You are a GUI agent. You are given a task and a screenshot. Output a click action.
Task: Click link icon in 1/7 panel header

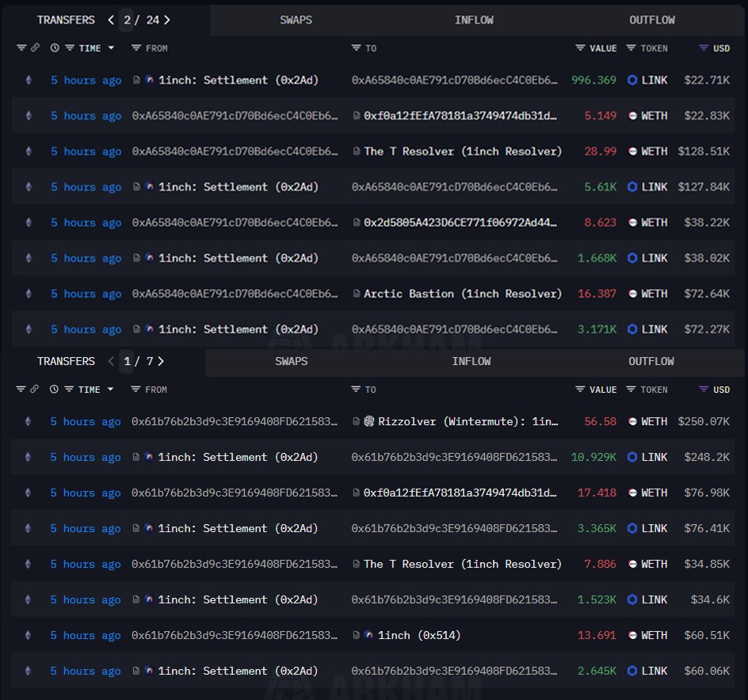click(34, 389)
